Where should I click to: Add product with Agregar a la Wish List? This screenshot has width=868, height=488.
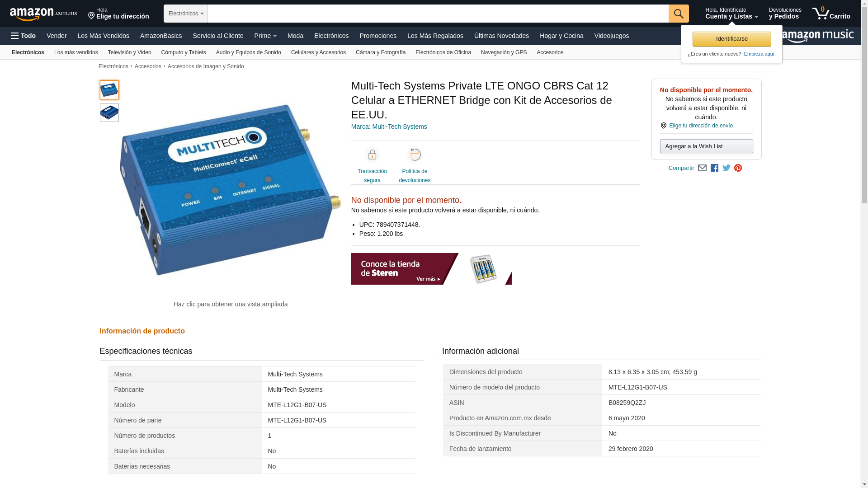pyautogui.click(x=706, y=146)
